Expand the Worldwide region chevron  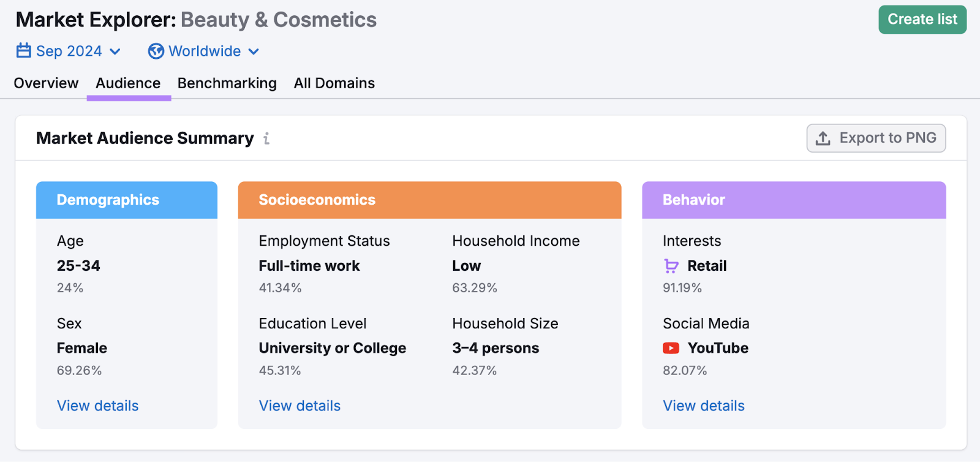click(x=254, y=51)
